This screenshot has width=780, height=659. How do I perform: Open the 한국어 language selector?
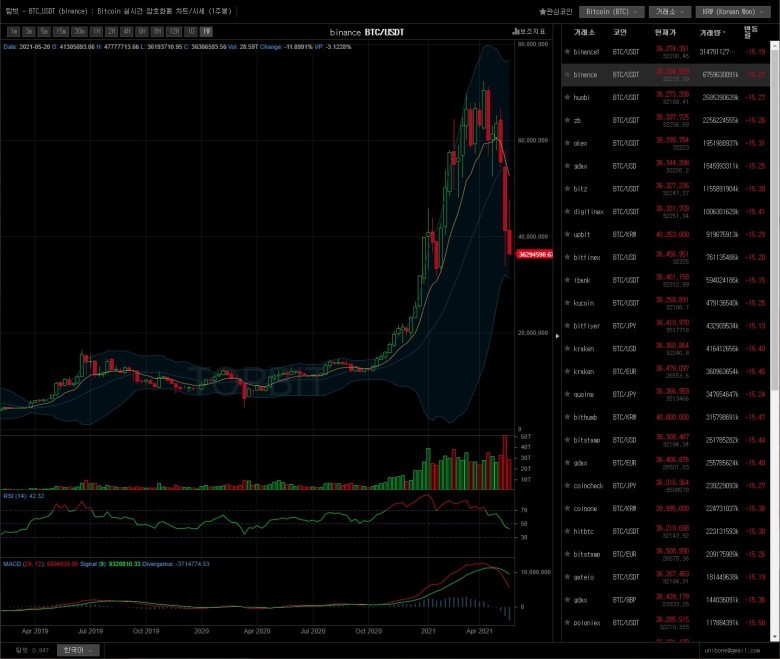(79, 650)
